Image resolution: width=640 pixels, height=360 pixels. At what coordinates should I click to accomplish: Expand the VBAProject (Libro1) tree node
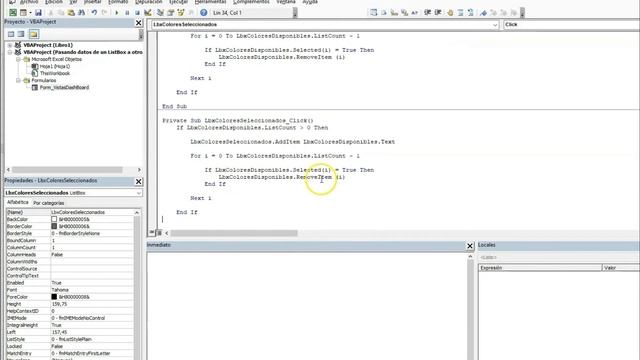point(10,45)
